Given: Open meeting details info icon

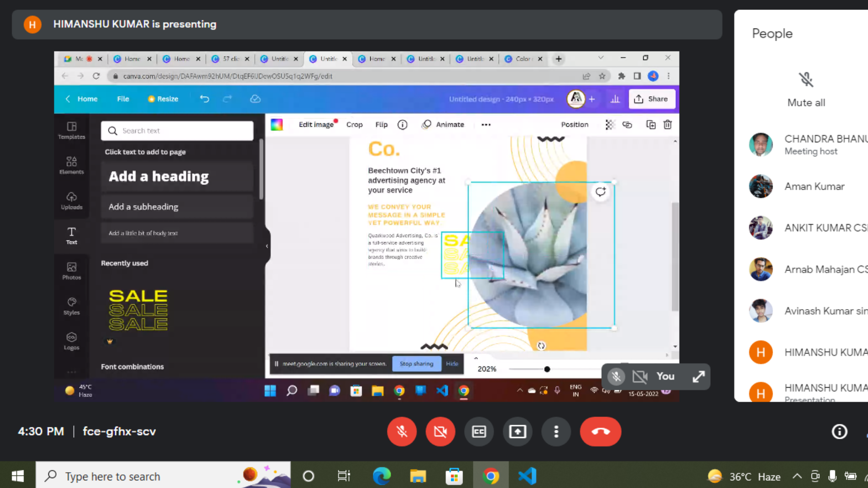Looking at the screenshot, I should click(839, 432).
